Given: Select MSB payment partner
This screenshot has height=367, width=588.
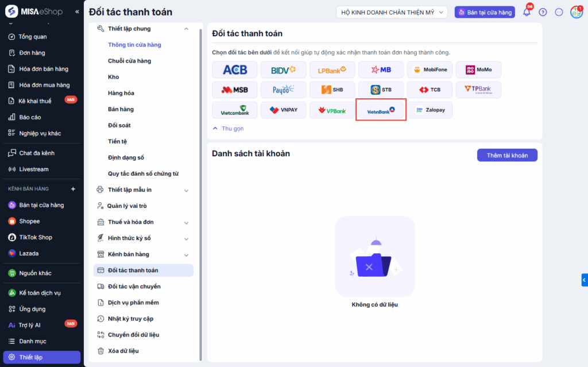Looking at the screenshot, I should [x=235, y=90].
